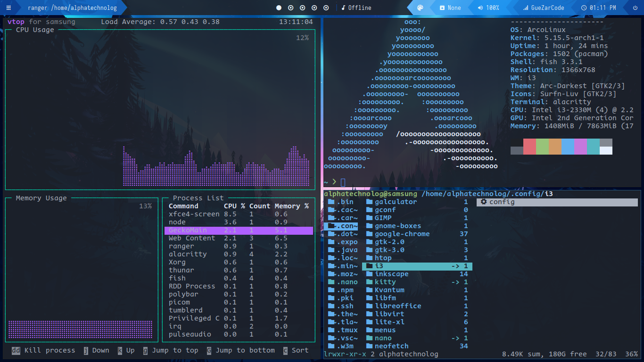The height and width of the screenshot is (362, 644).
Task: Select the red swatch in neofetch palette
Action: 529,147
